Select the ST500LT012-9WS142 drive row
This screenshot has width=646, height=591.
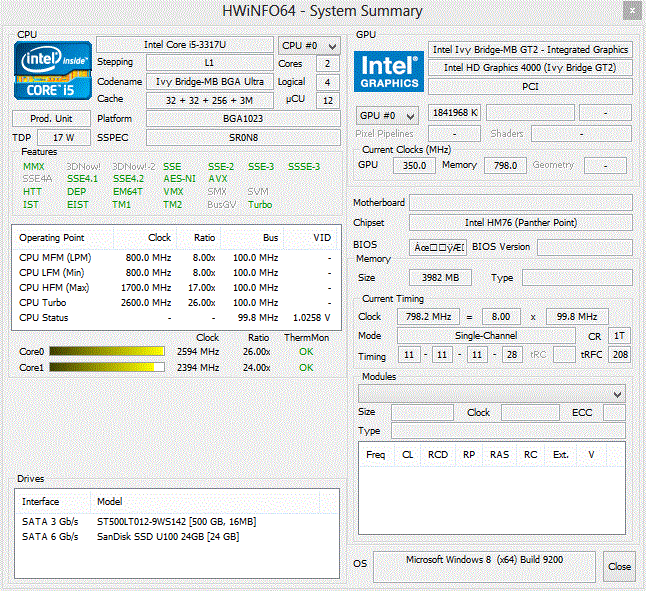coord(177,522)
